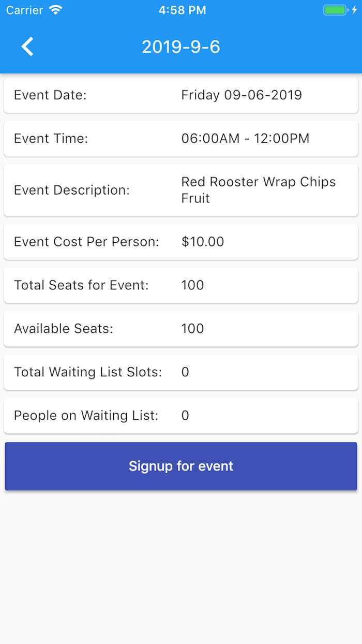
Task: Tap the battery icon in status bar
Action: tap(335, 10)
